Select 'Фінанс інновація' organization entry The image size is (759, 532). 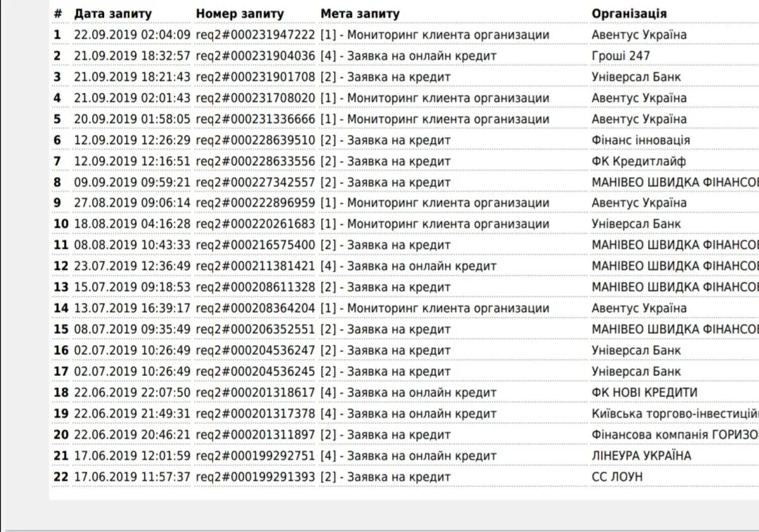[x=640, y=140]
